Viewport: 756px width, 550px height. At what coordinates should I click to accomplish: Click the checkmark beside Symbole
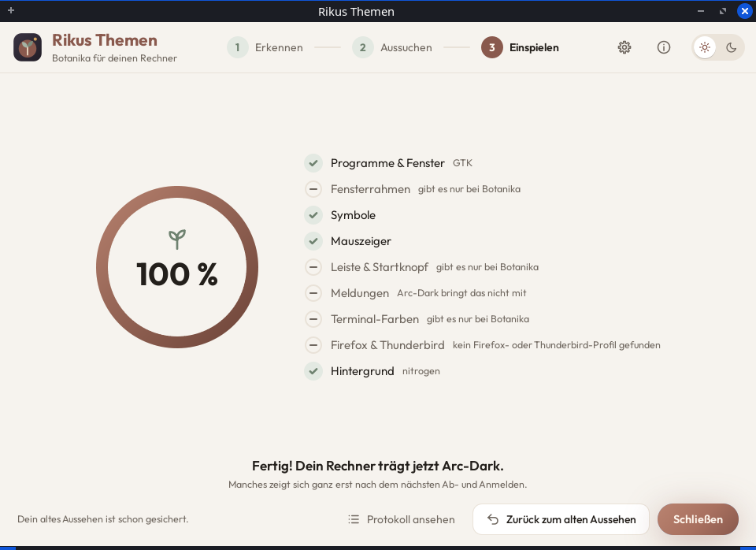click(313, 215)
